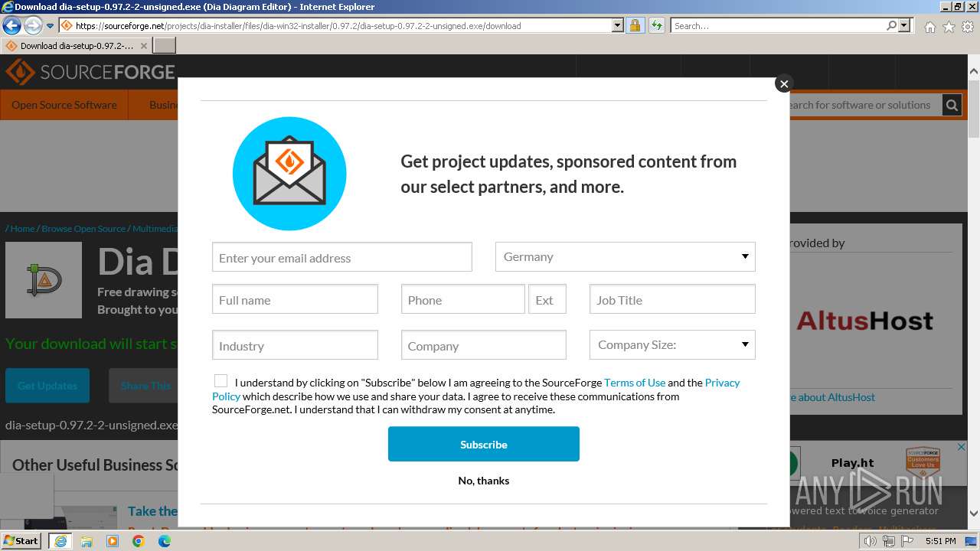Viewport: 980px width, 551px height.
Task: Click the AltusHost sponsor logo
Action: 864,321
